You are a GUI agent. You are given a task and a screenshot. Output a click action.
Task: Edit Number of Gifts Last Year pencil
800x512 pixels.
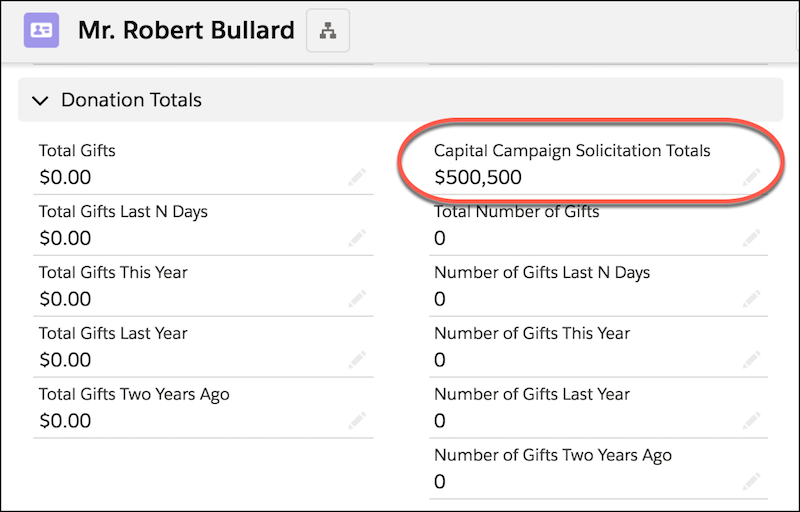(752, 421)
